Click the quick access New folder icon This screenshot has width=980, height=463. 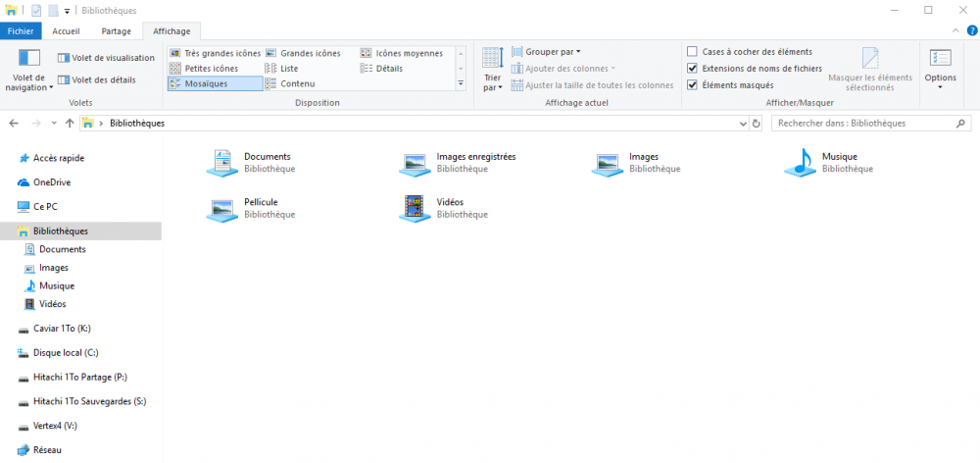[x=53, y=11]
